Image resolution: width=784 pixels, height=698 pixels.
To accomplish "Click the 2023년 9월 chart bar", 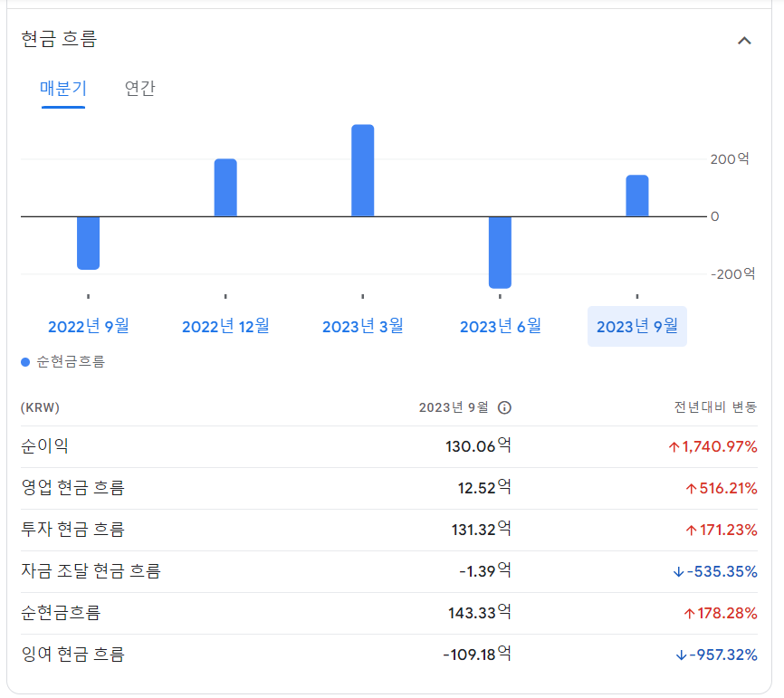I will [x=637, y=196].
